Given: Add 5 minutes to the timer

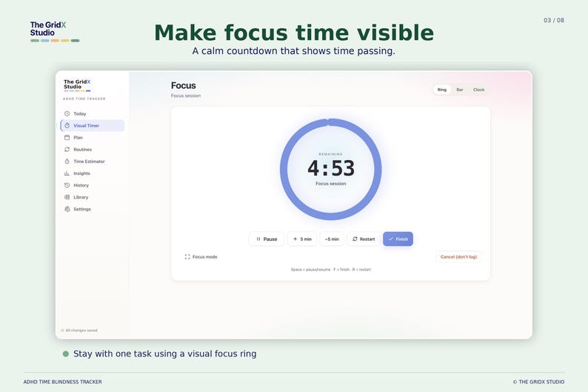Looking at the screenshot, I should coord(302,239).
